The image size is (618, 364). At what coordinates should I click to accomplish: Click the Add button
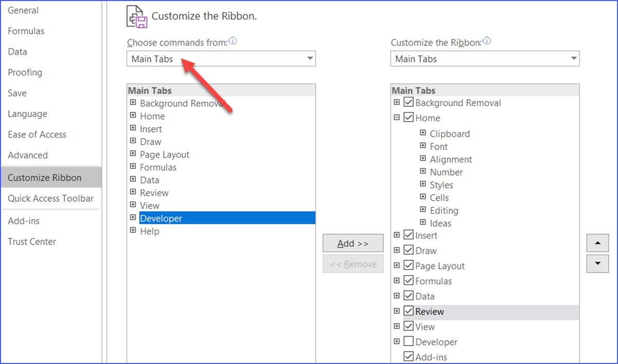[353, 243]
